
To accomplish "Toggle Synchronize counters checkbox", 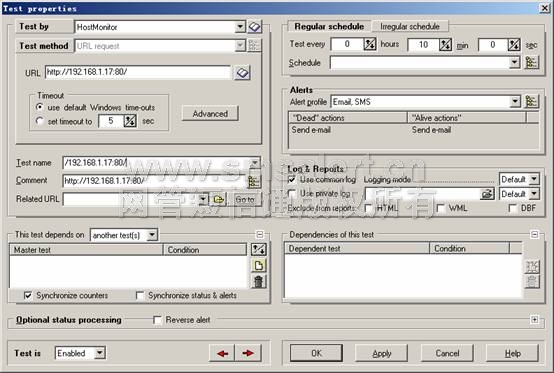I will coord(28,295).
